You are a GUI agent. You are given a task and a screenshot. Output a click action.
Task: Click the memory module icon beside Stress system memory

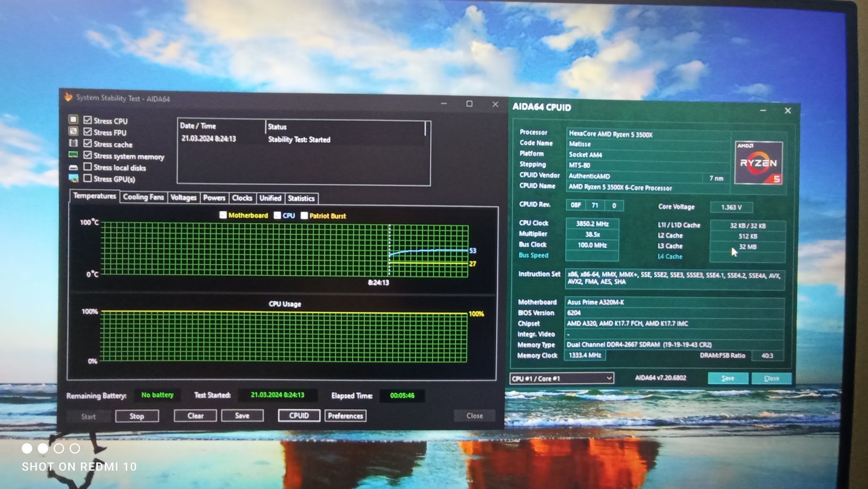click(x=73, y=155)
